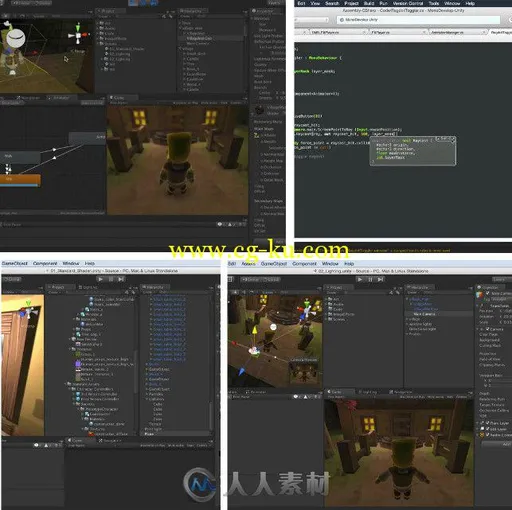Click Step button in the 02_Lighting Unity window
The height and width of the screenshot is (510, 512).
tap(380, 279)
